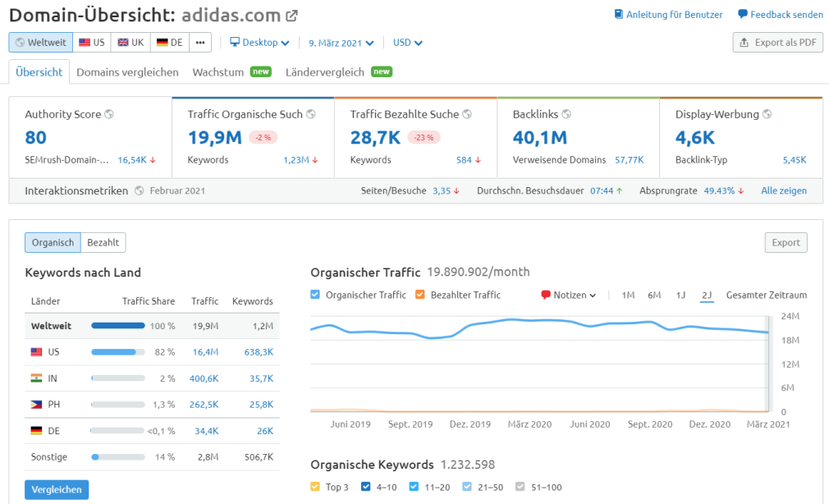
Task: Switch to Domains vergleichen tab
Action: pyautogui.click(x=127, y=72)
